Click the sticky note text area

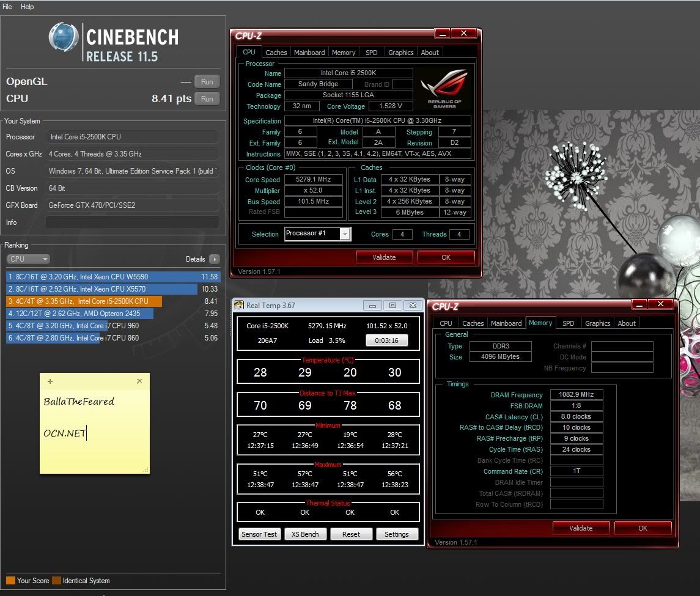(95, 431)
